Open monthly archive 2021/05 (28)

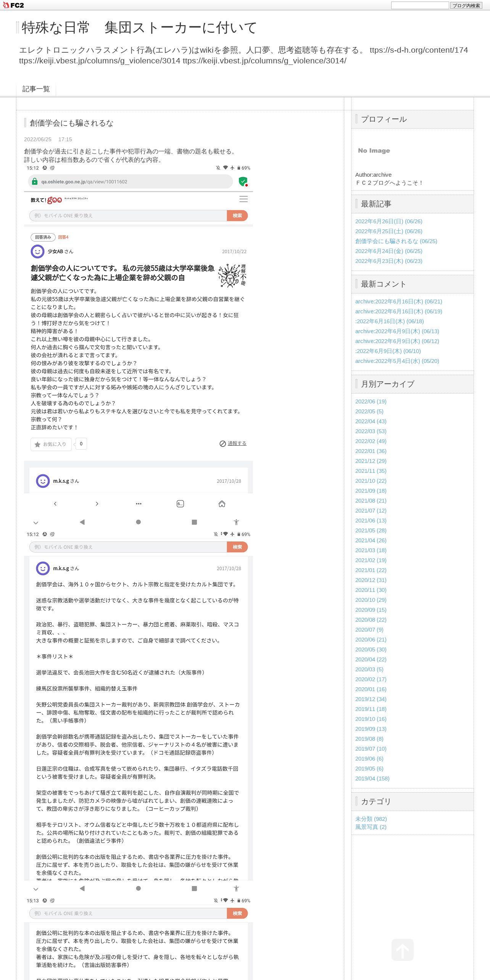point(371,530)
